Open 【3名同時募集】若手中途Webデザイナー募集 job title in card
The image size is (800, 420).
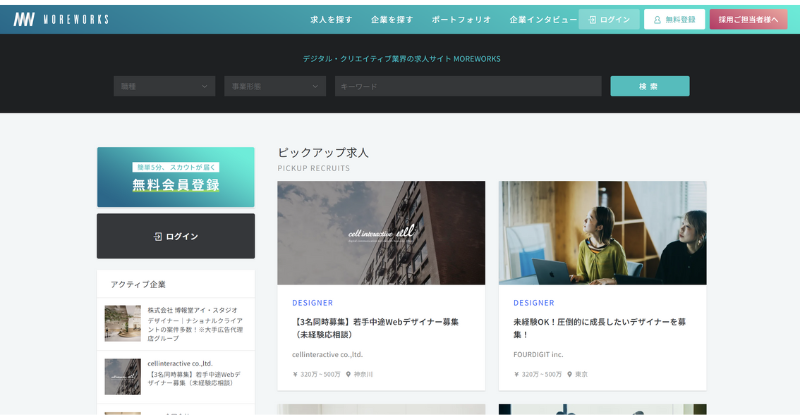[376, 328]
